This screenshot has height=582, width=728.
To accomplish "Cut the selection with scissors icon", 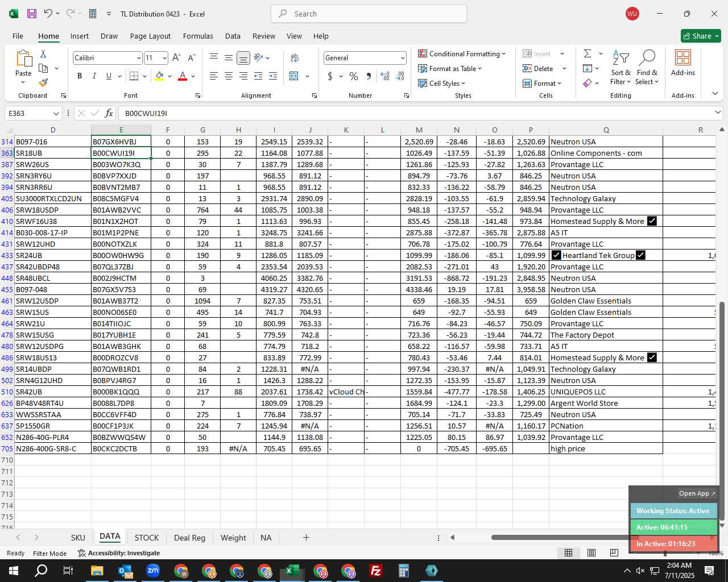I will pos(43,53).
